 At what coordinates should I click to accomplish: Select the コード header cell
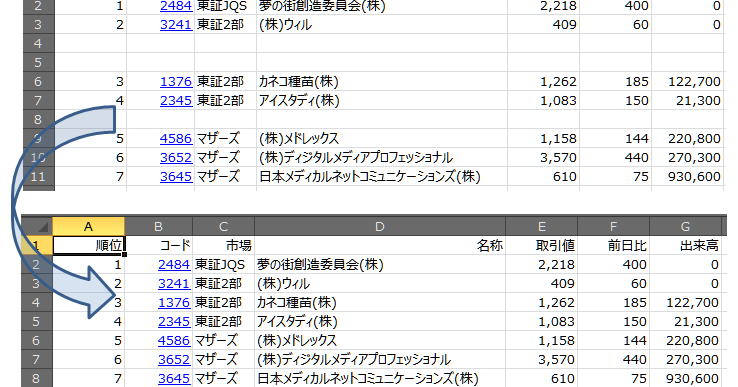(159, 245)
